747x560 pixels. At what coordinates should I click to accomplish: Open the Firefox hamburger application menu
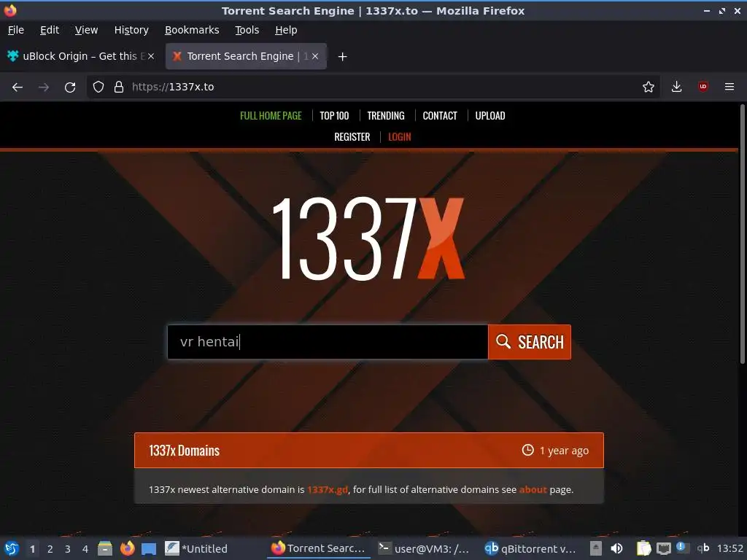(x=729, y=87)
